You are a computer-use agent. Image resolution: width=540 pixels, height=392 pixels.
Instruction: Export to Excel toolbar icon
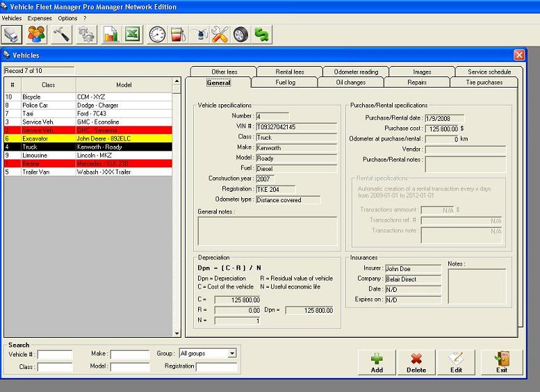point(133,35)
